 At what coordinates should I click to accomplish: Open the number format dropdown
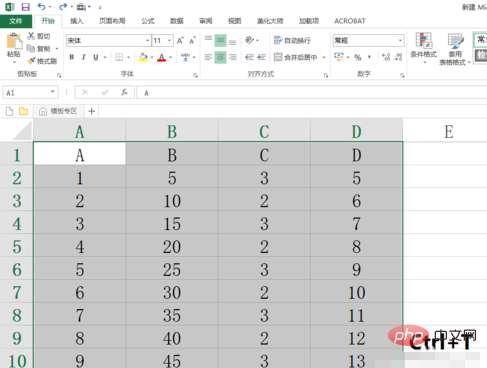[x=400, y=40]
